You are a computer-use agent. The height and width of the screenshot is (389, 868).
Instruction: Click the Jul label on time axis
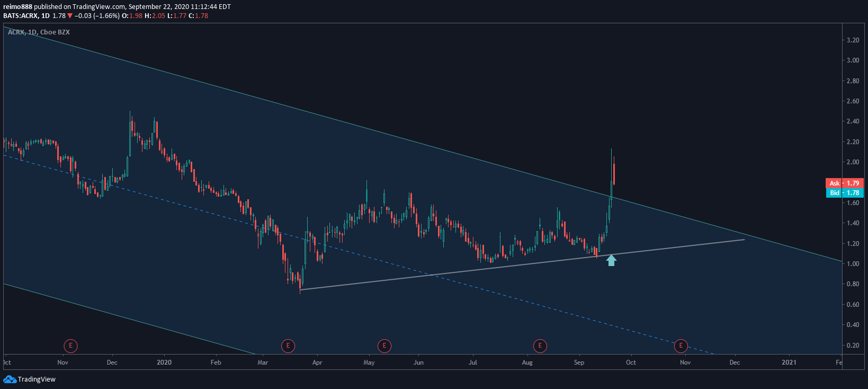(x=473, y=363)
